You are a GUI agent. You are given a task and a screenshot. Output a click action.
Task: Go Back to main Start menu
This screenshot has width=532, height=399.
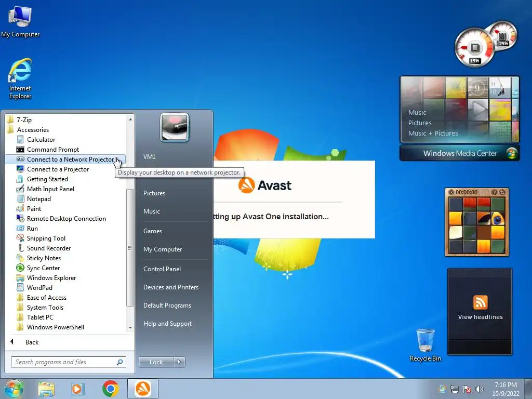pos(32,342)
